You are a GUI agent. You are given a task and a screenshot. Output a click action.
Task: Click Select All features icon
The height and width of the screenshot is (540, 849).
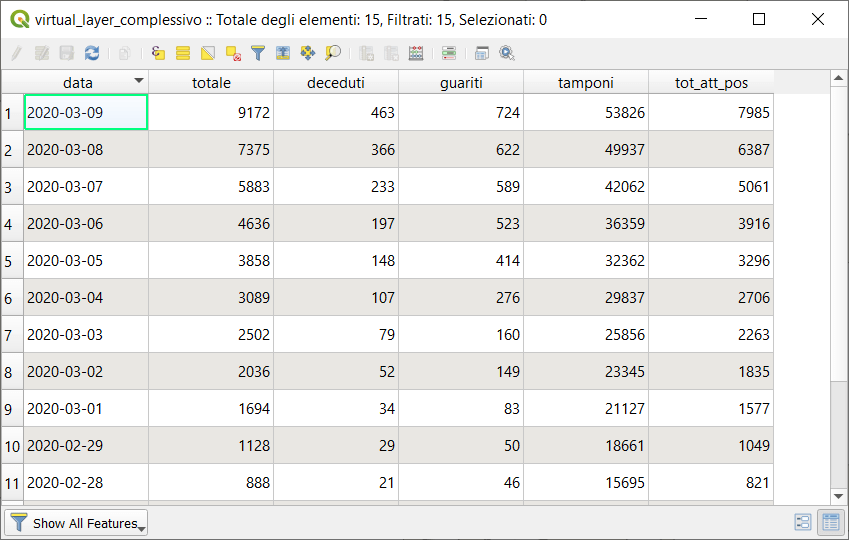click(183, 53)
